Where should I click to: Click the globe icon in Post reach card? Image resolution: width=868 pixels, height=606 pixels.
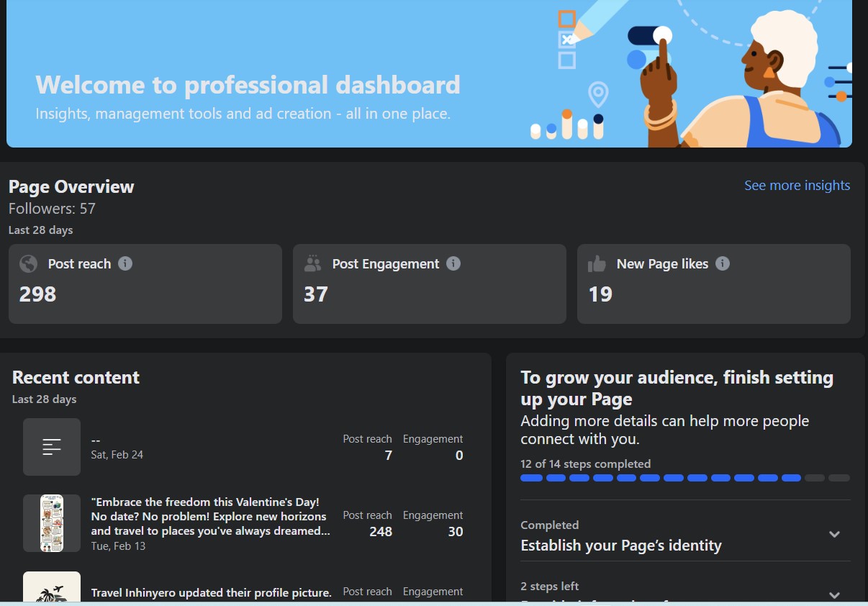(x=29, y=264)
